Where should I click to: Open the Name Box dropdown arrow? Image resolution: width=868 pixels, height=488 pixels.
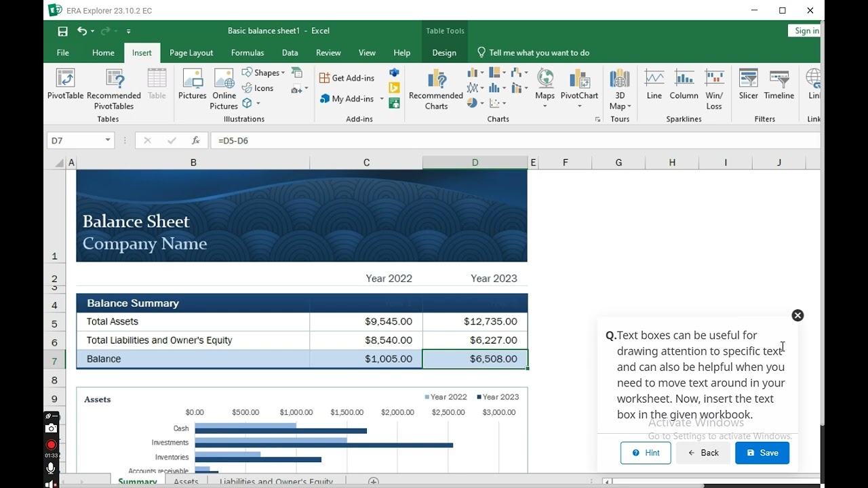[108, 140]
